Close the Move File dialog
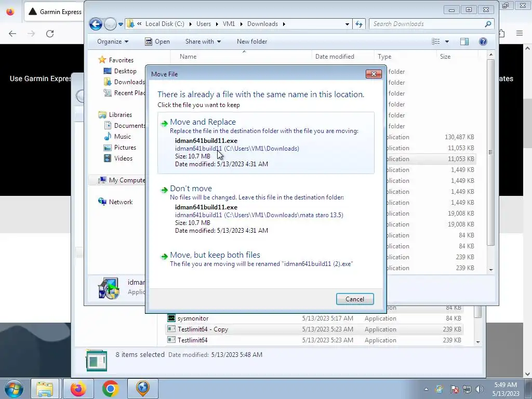The height and width of the screenshot is (399, 532). (374, 74)
